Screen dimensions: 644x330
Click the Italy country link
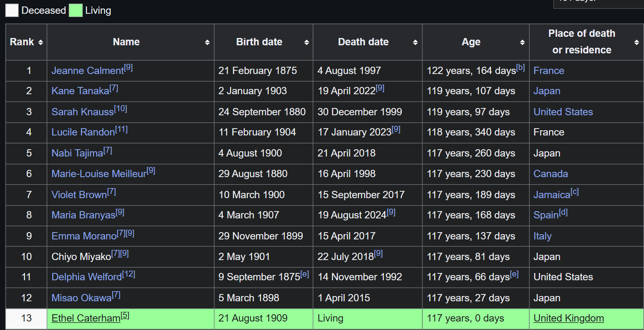[x=543, y=236]
